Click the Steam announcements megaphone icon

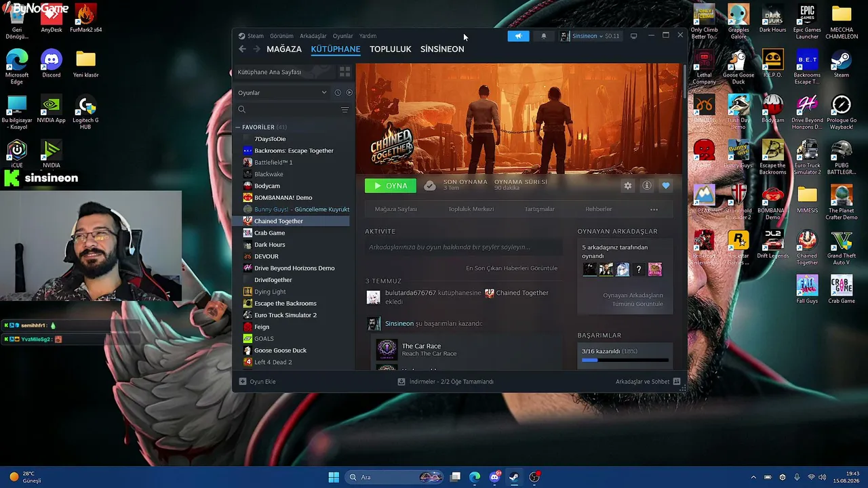(x=518, y=36)
